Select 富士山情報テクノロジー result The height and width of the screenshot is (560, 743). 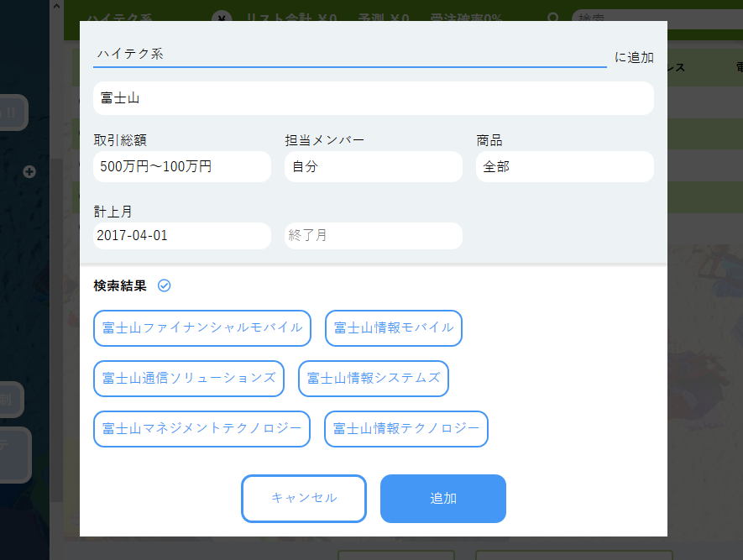[406, 429]
